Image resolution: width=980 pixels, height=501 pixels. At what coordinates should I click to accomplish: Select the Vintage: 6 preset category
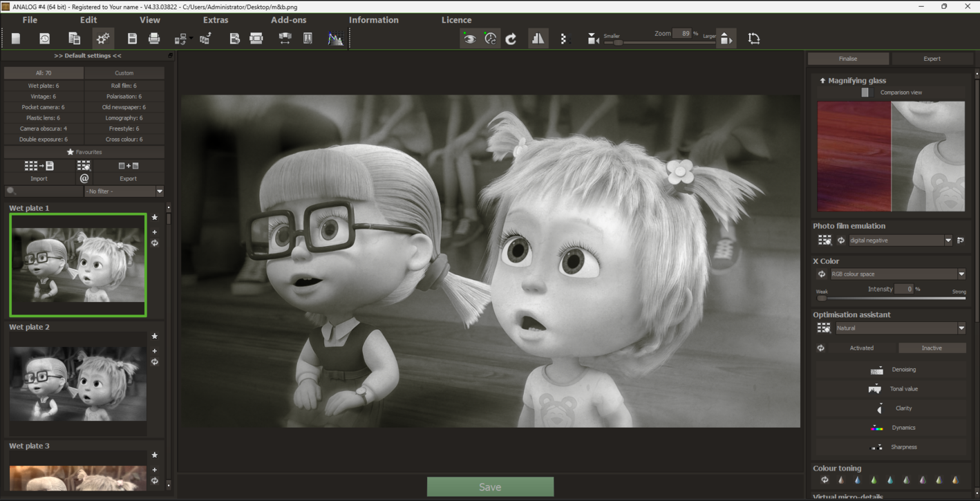point(44,97)
